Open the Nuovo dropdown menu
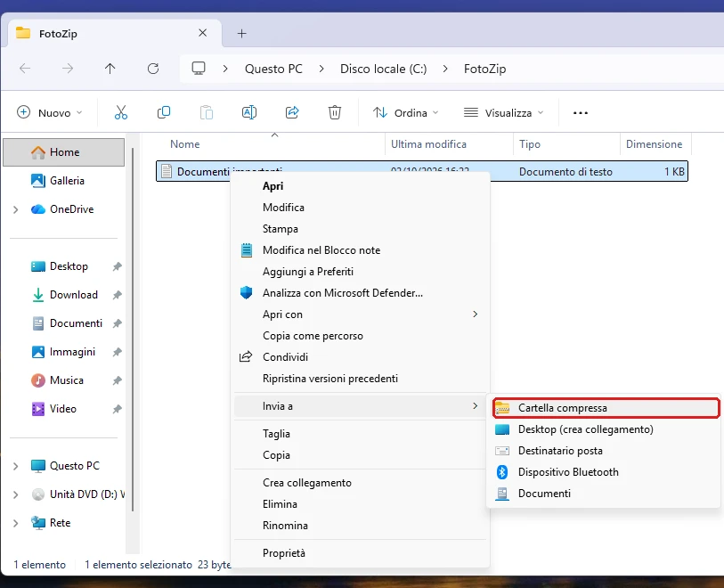This screenshot has height=588, width=724. [49, 113]
